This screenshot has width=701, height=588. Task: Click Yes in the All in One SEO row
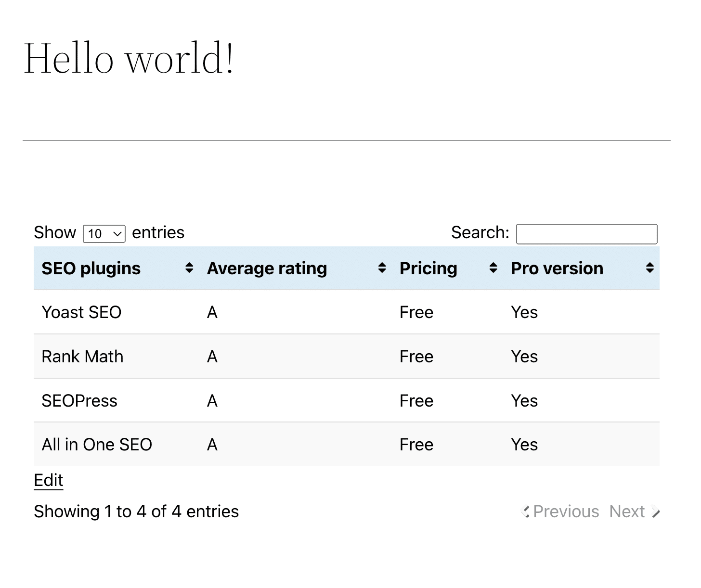point(524,445)
